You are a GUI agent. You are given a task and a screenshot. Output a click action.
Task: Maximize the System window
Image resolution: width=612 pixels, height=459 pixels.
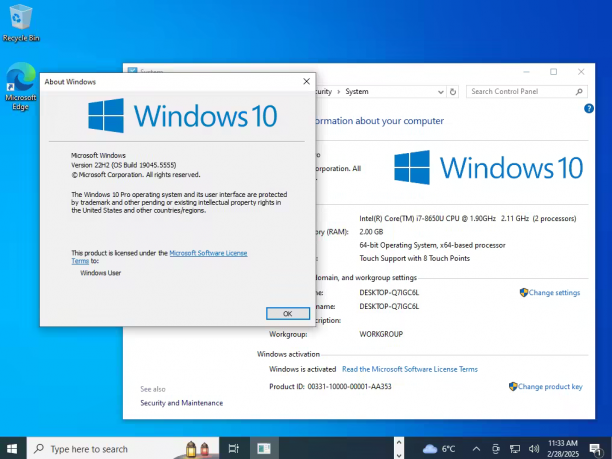(553, 72)
